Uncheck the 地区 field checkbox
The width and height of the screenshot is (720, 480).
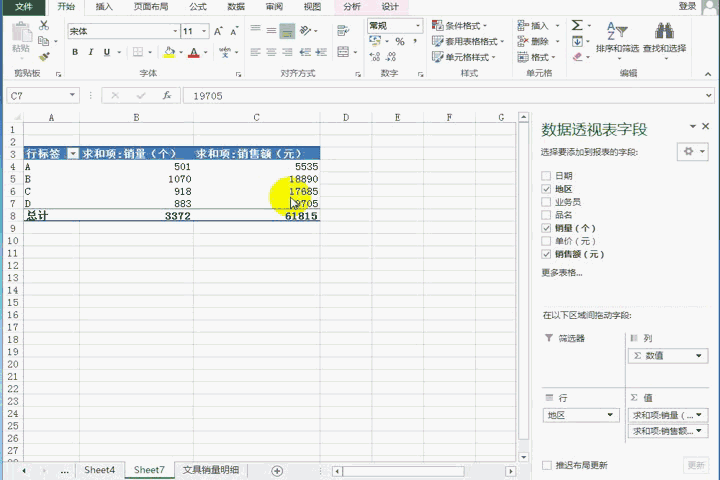click(x=546, y=189)
